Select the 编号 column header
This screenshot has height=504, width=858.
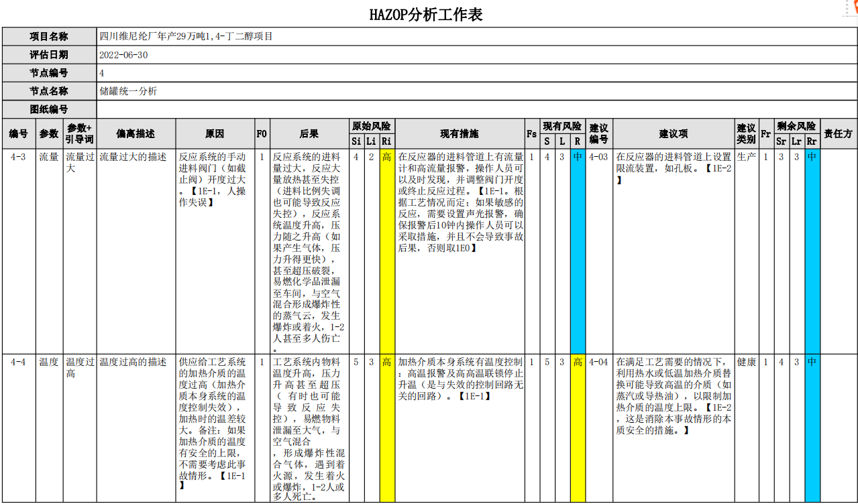[x=18, y=134]
